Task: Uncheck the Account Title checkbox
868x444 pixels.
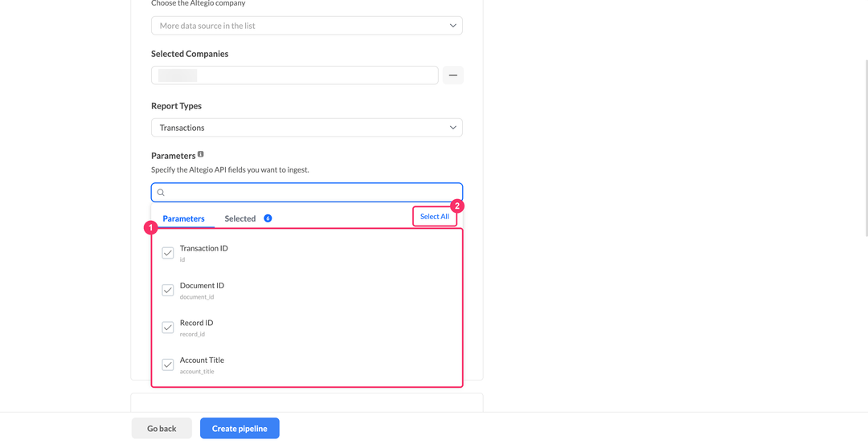Action: (168, 365)
